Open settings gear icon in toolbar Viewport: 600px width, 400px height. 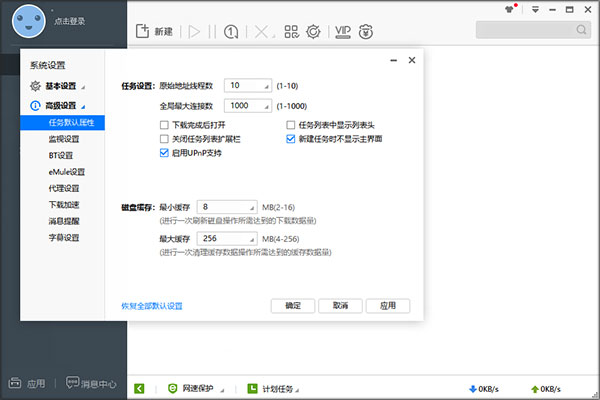coord(313,32)
